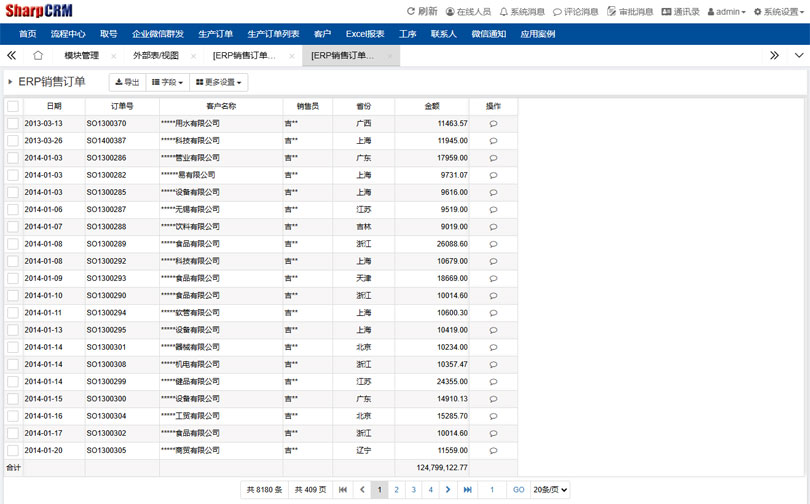
Task: Go to previous page arrow
Action: tap(362, 490)
